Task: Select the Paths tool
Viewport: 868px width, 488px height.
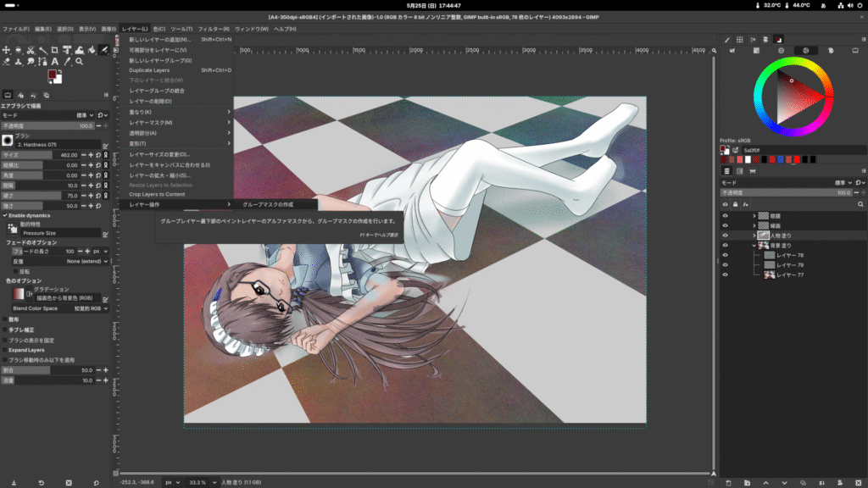Action: [x=42, y=62]
